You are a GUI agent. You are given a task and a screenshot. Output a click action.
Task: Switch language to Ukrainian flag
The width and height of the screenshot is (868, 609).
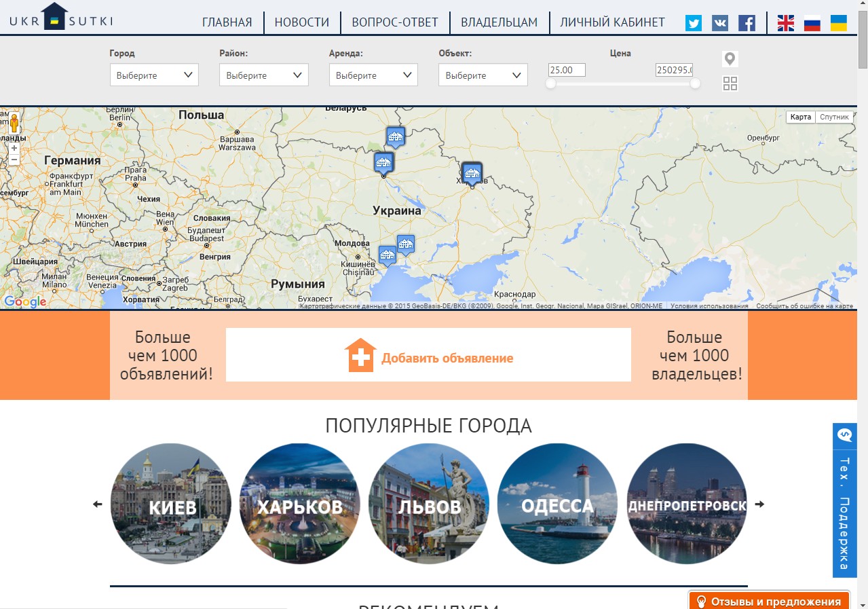pos(839,23)
